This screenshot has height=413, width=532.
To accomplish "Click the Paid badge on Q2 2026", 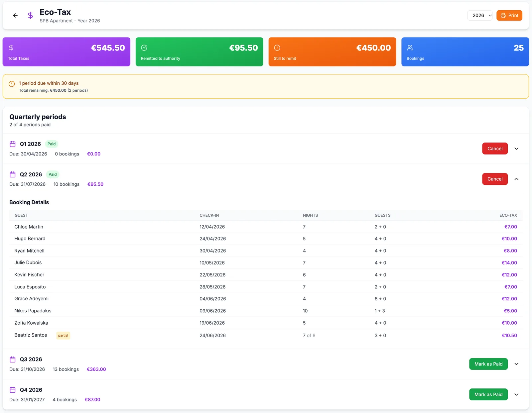I will (x=53, y=174).
